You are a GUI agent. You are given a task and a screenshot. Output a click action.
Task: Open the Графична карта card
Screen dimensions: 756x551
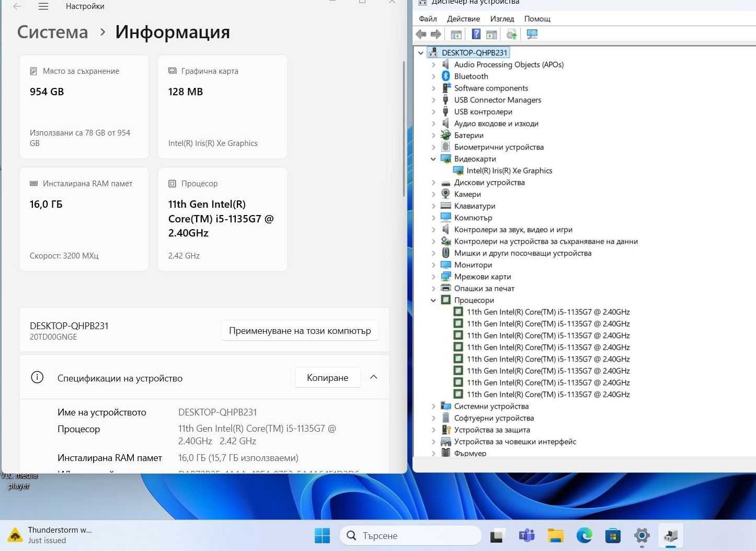click(223, 107)
